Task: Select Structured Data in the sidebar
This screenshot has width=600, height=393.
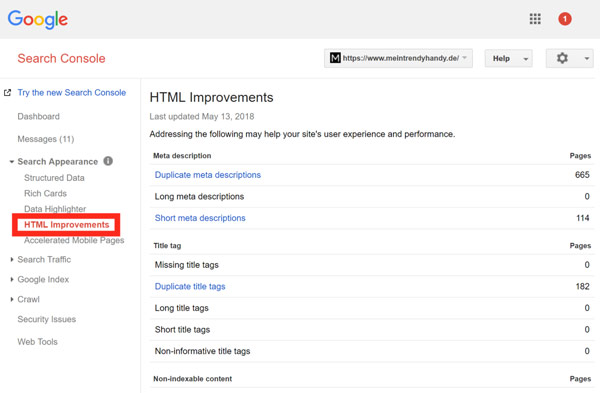Action: pos(54,178)
